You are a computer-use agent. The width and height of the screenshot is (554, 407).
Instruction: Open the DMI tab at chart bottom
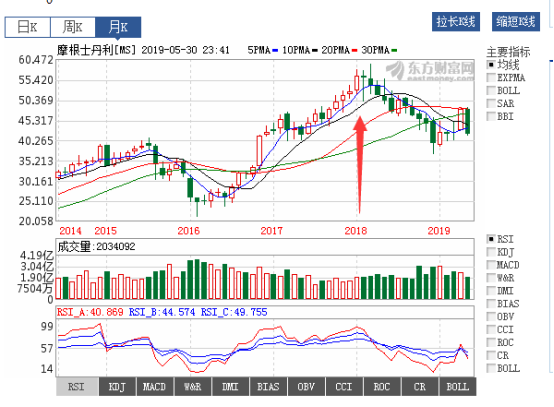[x=230, y=387]
